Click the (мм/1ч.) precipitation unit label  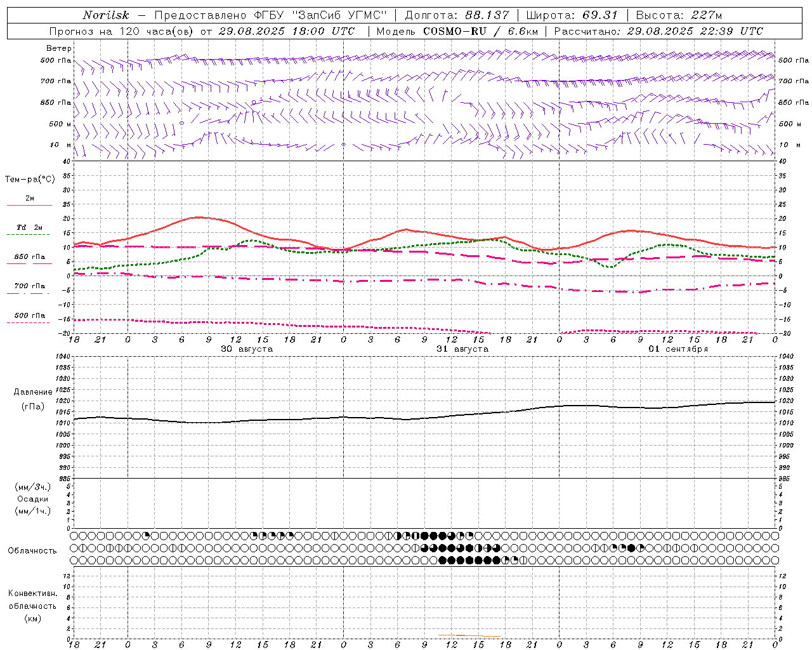(33, 511)
